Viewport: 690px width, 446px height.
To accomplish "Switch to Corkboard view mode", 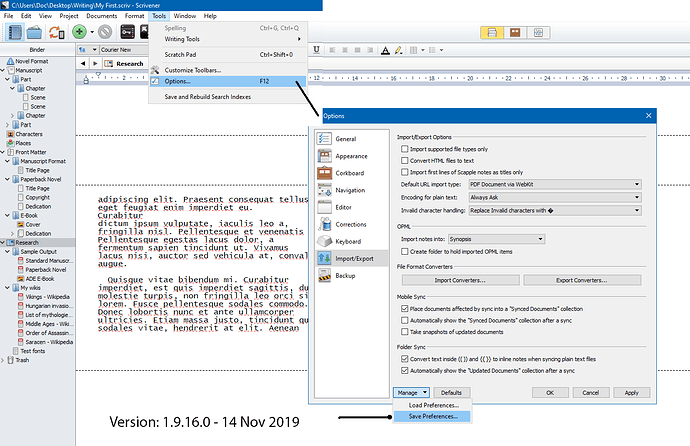I will pos(515,33).
